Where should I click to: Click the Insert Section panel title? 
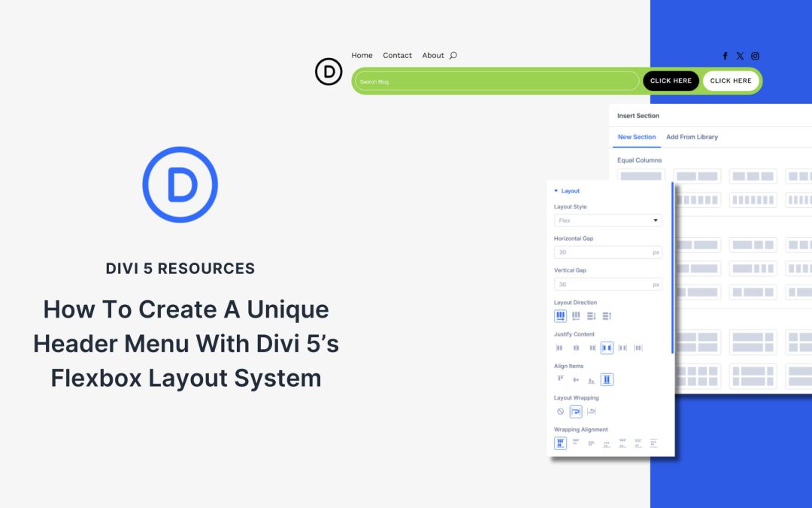pyautogui.click(x=638, y=116)
